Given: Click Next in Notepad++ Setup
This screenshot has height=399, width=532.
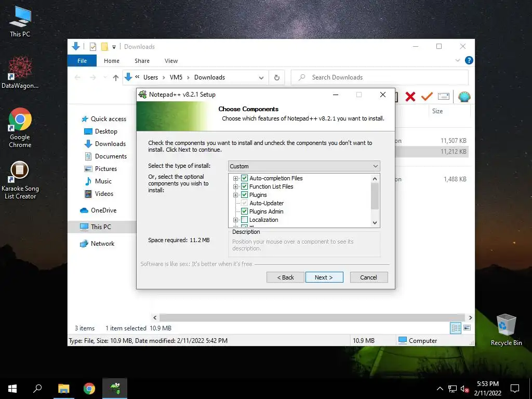Looking at the screenshot, I should [324, 277].
